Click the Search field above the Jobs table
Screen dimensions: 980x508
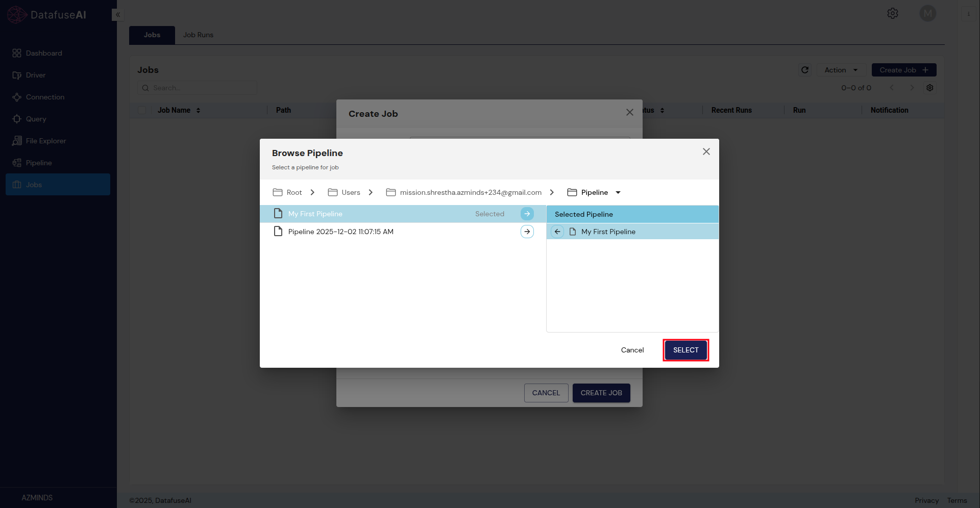[x=197, y=88]
